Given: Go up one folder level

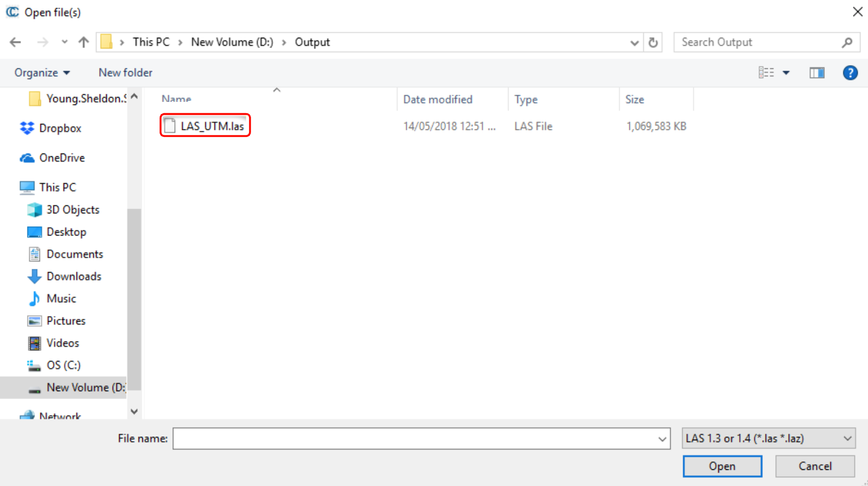Looking at the screenshot, I should (x=84, y=42).
